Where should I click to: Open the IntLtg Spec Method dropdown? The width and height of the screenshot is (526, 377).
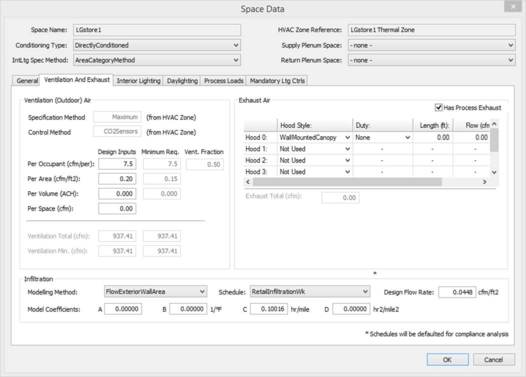(x=157, y=60)
